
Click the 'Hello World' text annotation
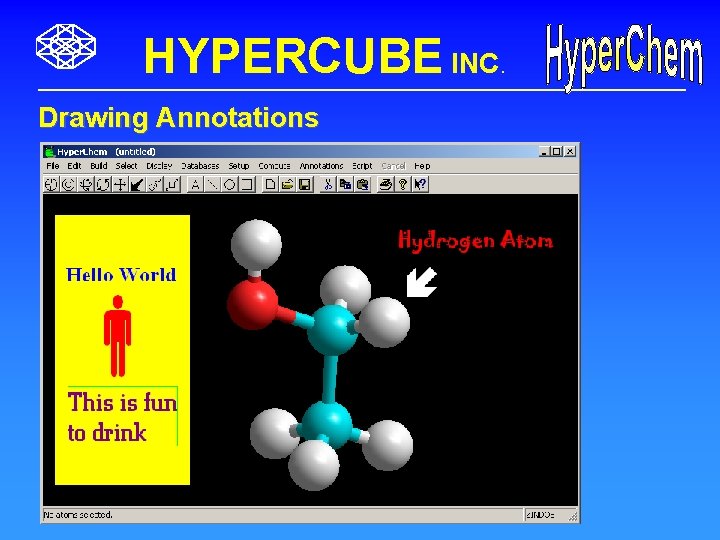click(x=121, y=275)
